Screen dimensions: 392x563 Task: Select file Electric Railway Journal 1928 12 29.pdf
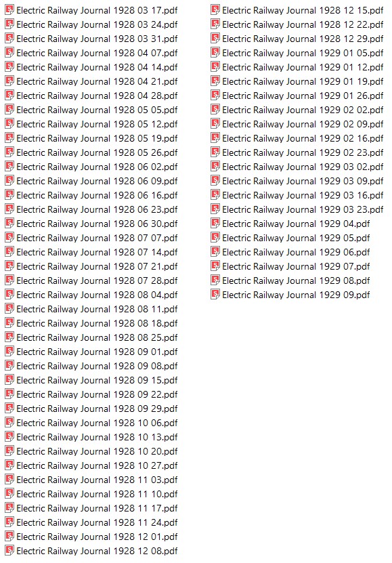click(297, 39)
